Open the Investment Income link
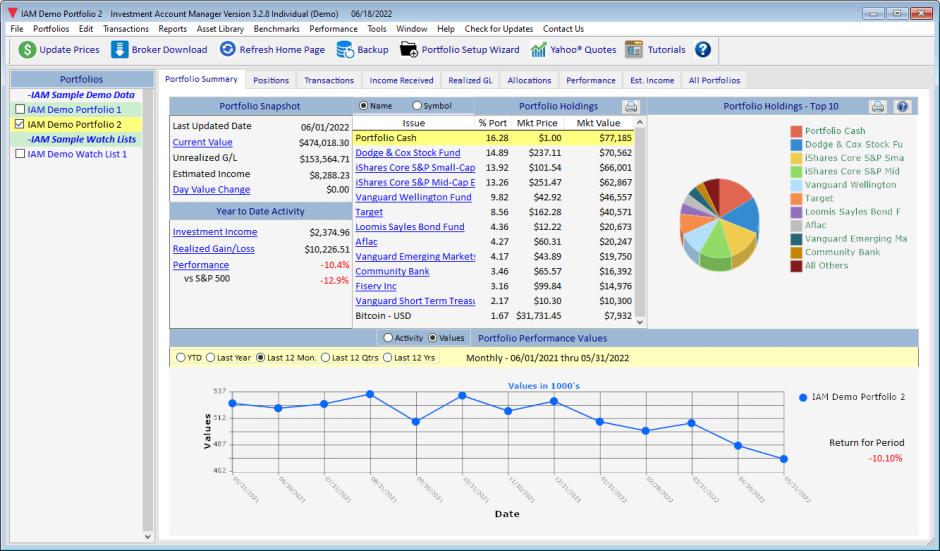Image resolution: width=940 pixels, height=551 pixels. 215,232
